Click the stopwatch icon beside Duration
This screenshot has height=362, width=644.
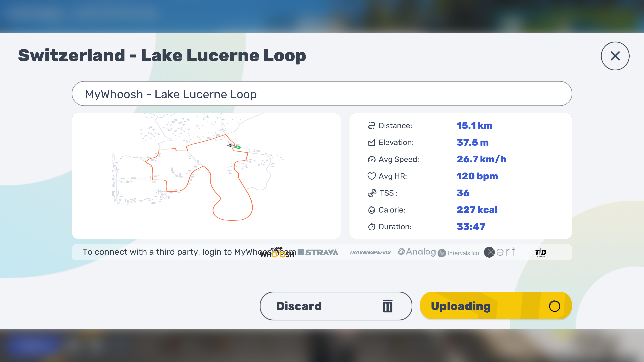point(371,227)
